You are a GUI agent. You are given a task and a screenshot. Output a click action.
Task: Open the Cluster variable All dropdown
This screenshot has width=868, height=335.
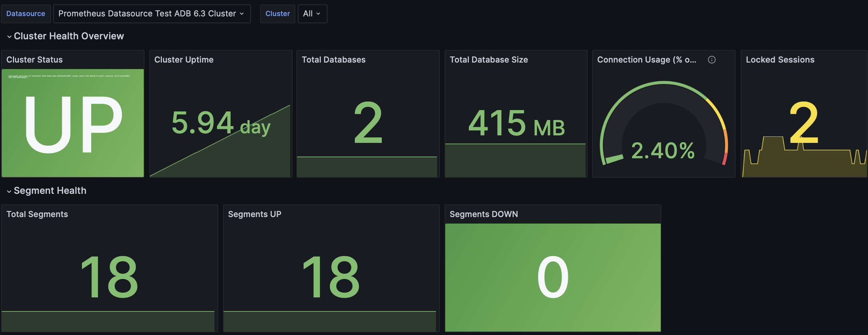(x=312, y=14)
